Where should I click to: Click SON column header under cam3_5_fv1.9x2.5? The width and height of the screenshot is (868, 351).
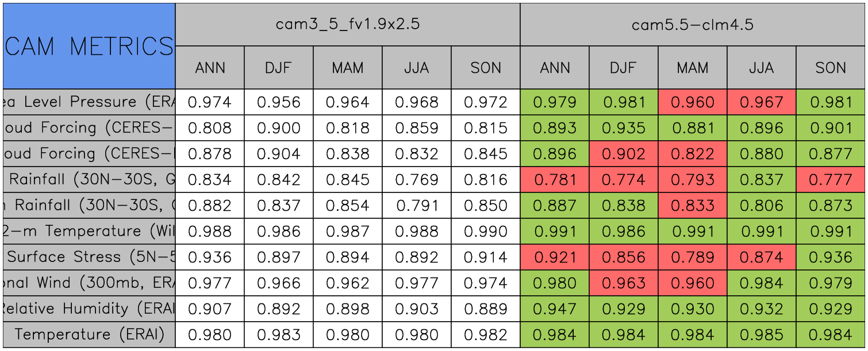click(486, 68)
